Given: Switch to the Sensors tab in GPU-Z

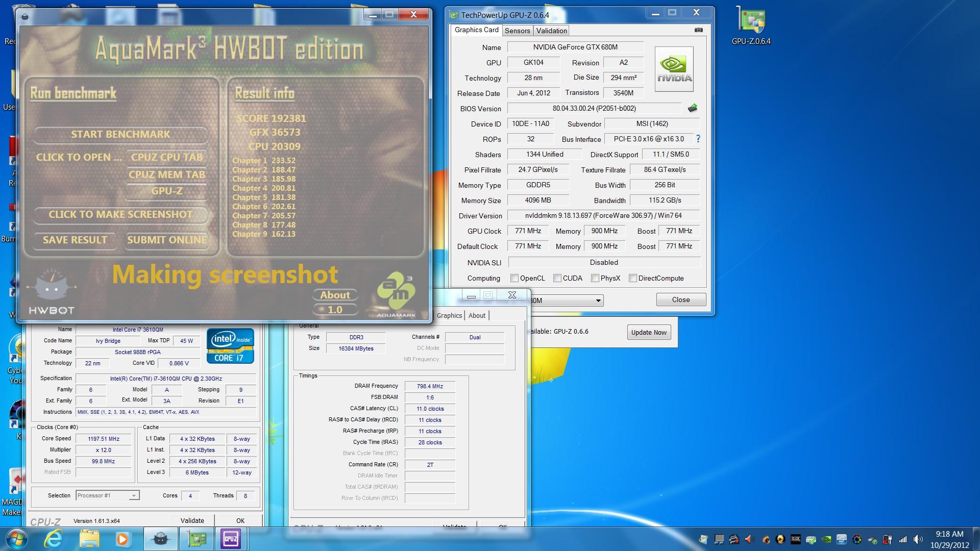Looking at the screenshot, I should click(517, 31).
